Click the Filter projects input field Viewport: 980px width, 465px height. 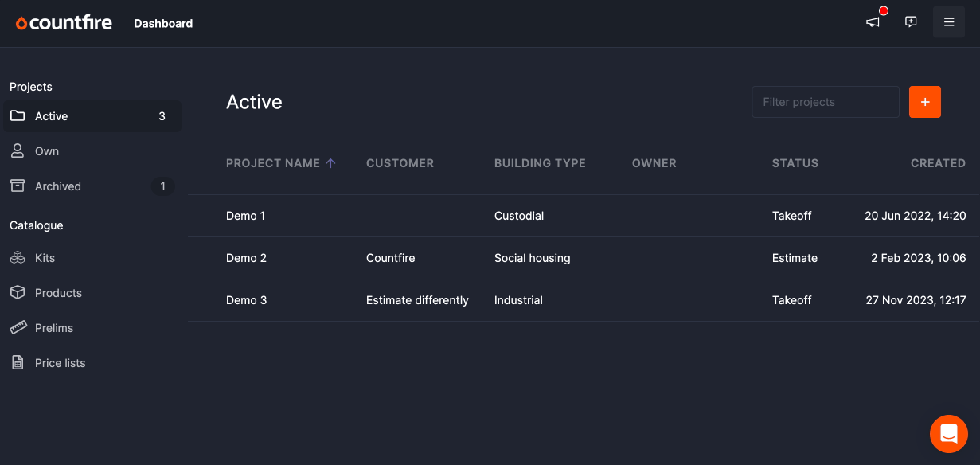tap(826, 102)
